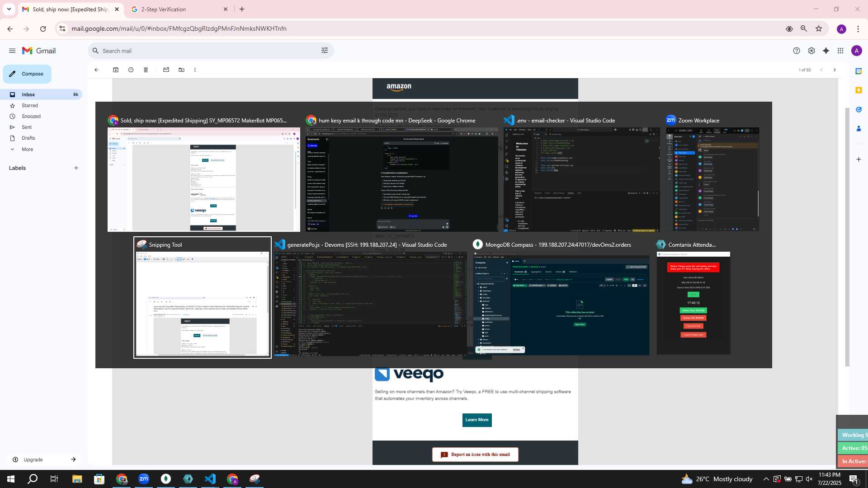868x488 pixels.
Task: Click the Learn More Veeqo button
Action: pyautogui.click(x=477, y=420)
